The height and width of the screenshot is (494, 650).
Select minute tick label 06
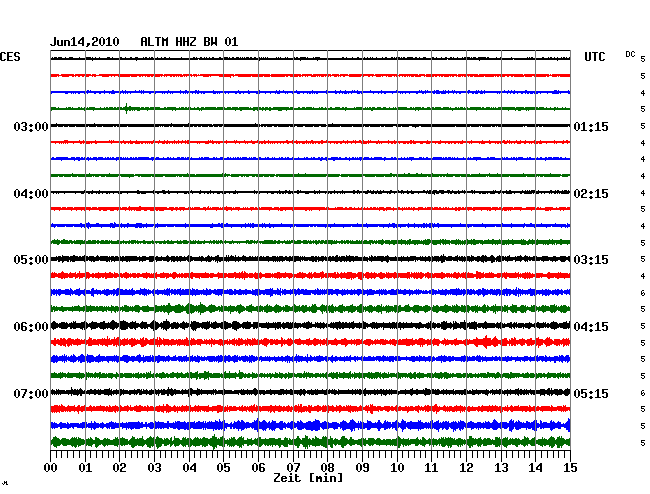(258, 467)
